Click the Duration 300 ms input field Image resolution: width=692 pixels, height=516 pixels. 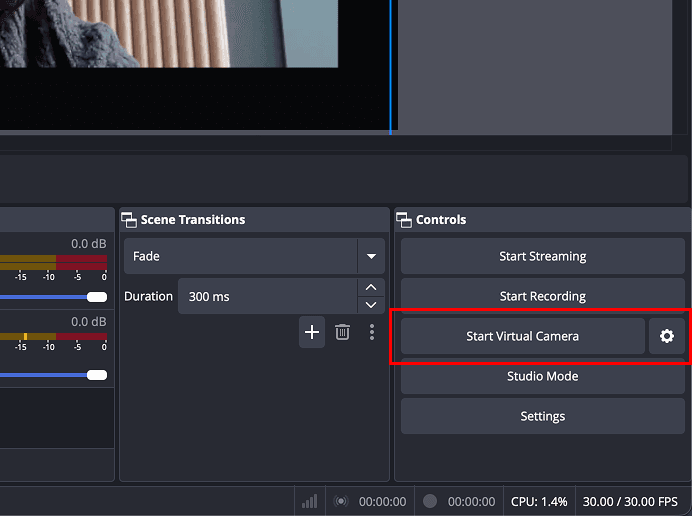tap(267, 297)
